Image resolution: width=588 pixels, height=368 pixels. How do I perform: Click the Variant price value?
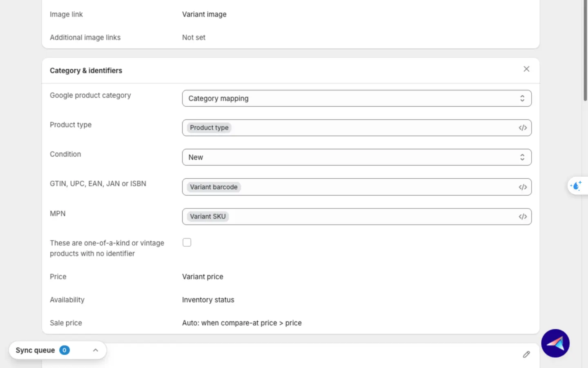tap(203, 277)
